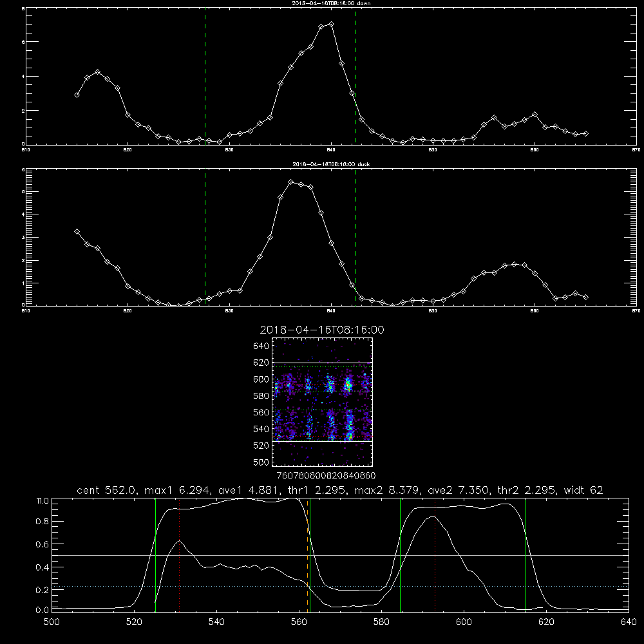644x644 pixels.
Task: Click bottom plot y-axis label 0.4
Action: coord(43,567)
